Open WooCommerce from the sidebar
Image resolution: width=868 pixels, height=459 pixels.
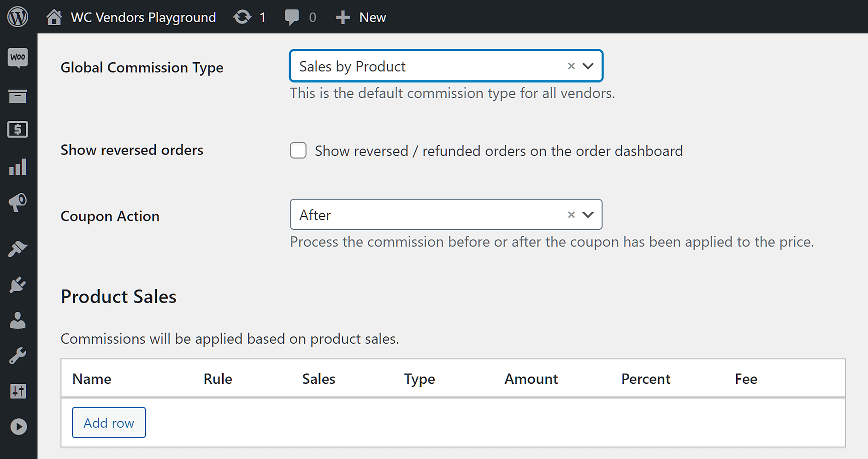[18, 58]
